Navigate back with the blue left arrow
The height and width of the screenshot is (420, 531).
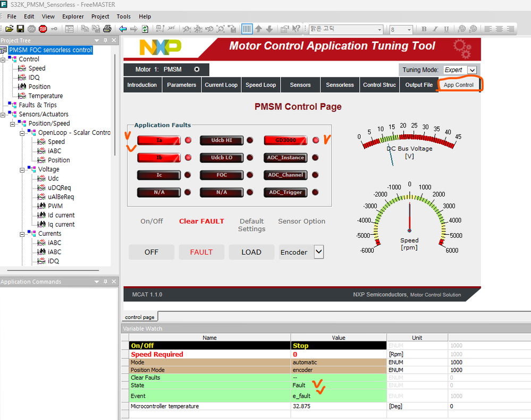(x=123, y=29)
